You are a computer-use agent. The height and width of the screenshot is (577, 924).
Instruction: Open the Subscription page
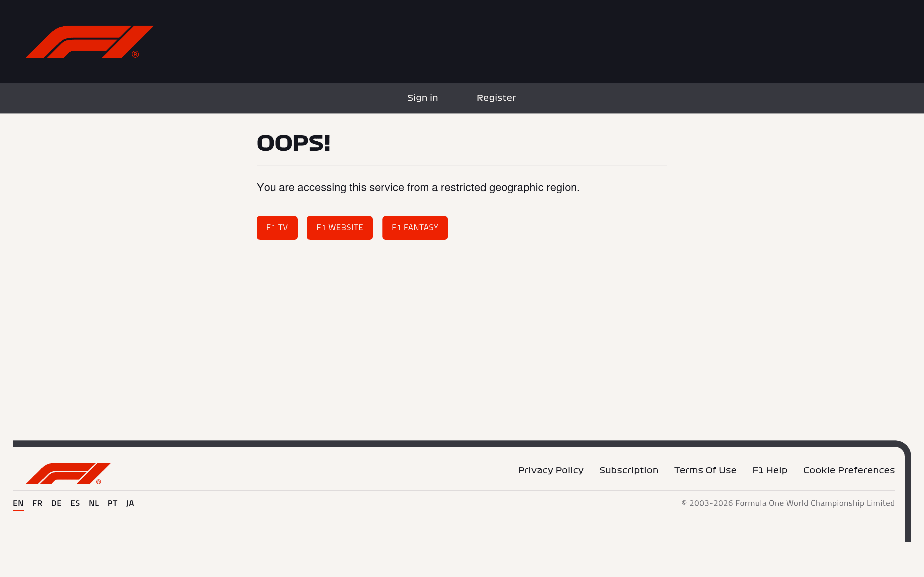click(629, 470)
